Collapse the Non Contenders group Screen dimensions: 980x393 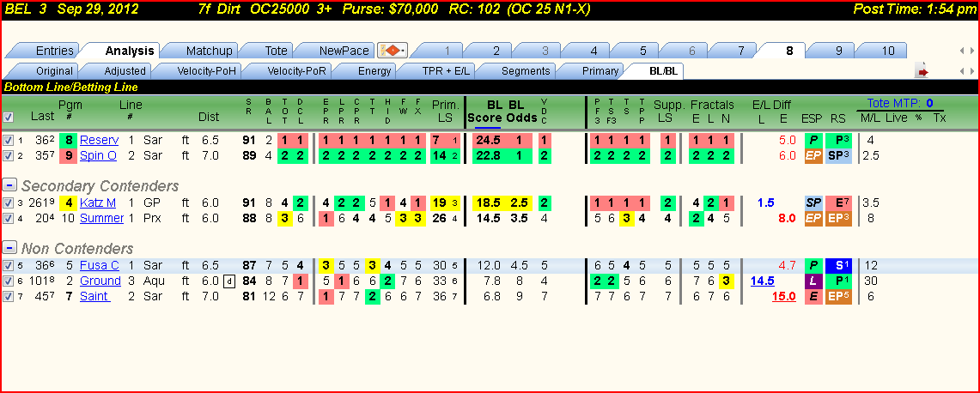[x=9, y=248]
